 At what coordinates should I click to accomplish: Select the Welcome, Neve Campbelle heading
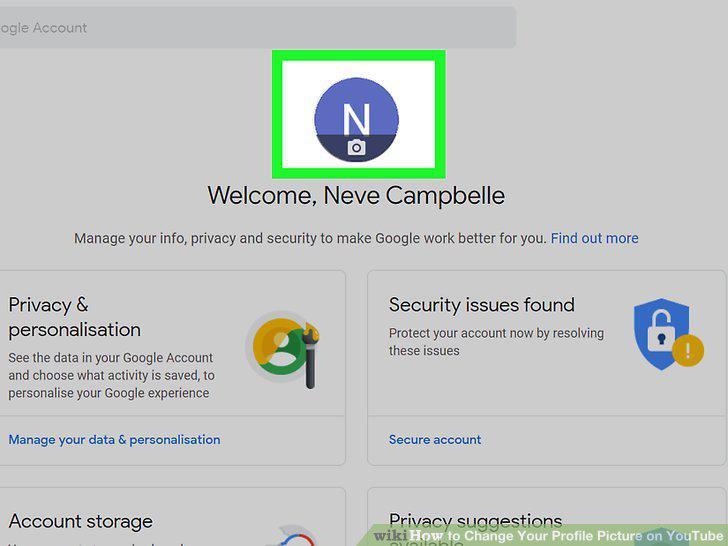(356, 195)
